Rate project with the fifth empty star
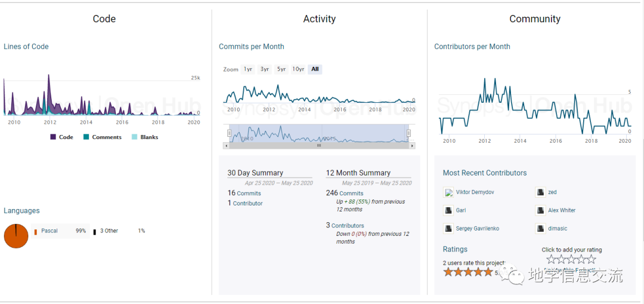The height and width of the screenshot is (304, 644). [x=591, y=259]
